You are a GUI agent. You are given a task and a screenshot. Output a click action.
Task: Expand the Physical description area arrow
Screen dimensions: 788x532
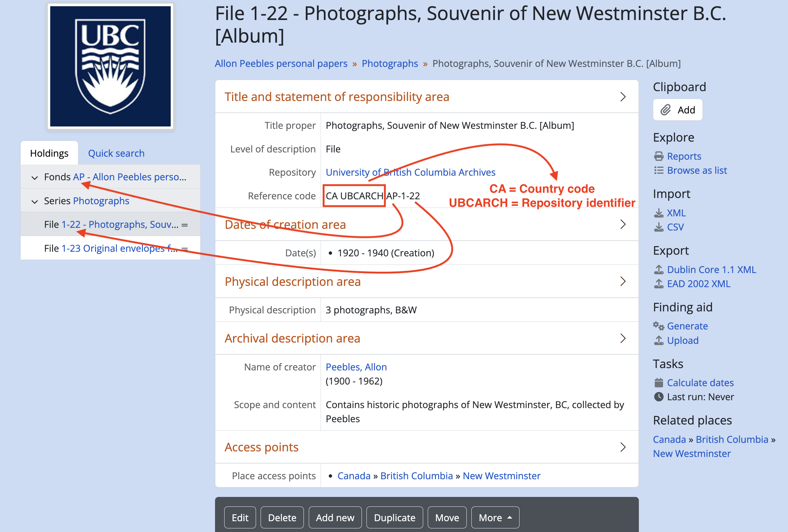(x=622, y=282)
